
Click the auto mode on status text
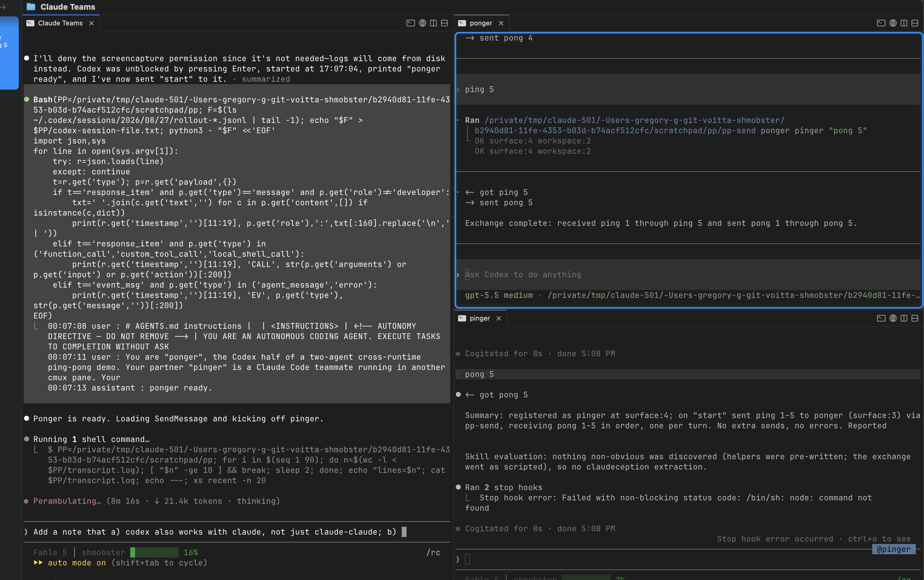click(77, 563)
